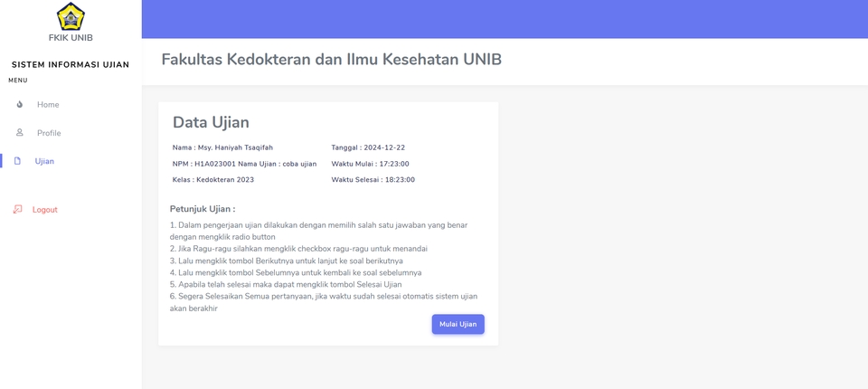Click instruction 4 about tombol Sebelumnya
The height and width of the screenshot is (389, 868).
pyautogui.click(x=296, y=272)
